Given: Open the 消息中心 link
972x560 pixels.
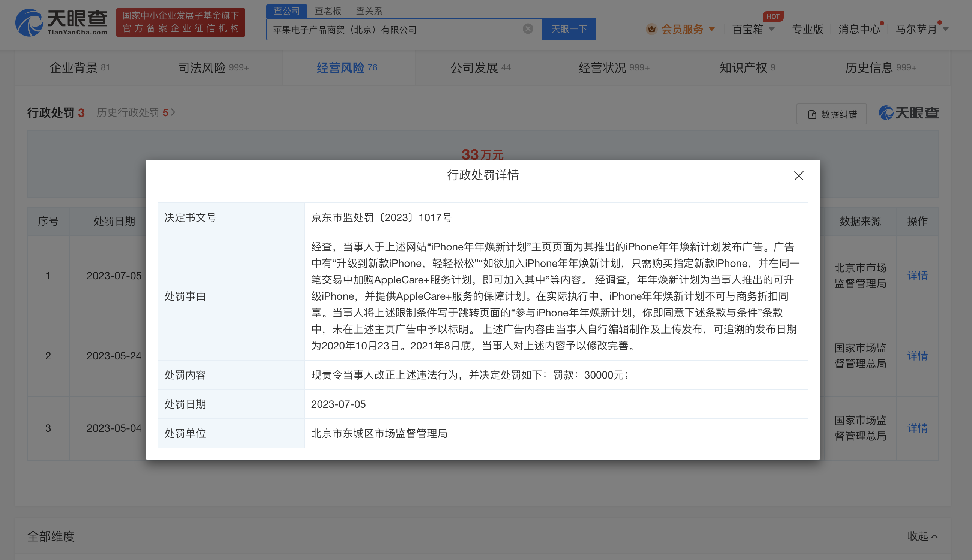Looking at the screenshot, I should [859, 29].
